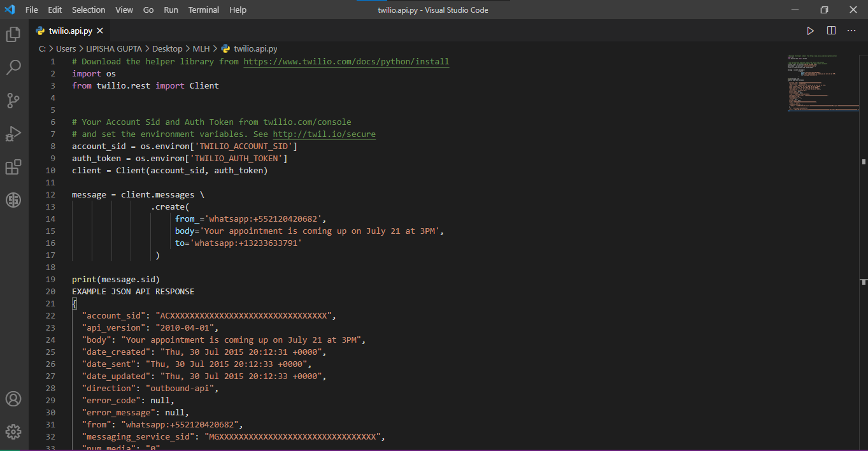Click the VS Code logo icon
Viewport: 868px width, 451px height.
click(x=10, y=10)
